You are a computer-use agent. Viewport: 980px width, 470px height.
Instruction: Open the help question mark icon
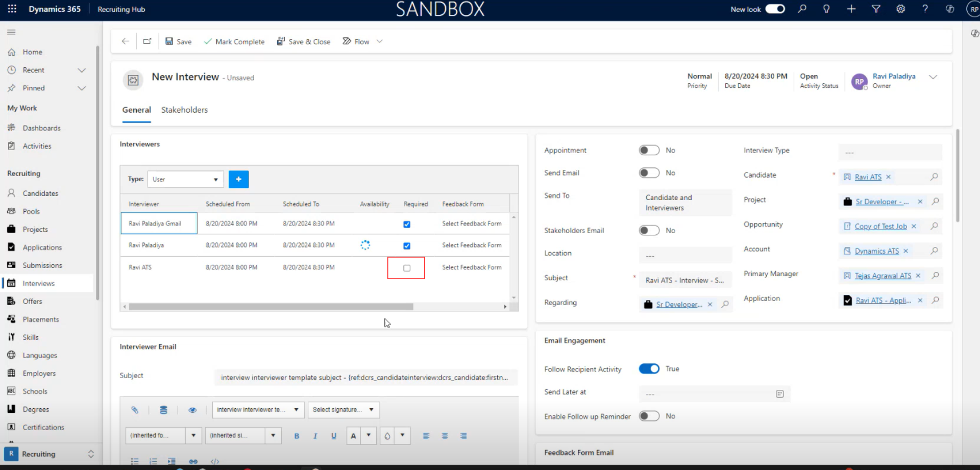[925, 9]
